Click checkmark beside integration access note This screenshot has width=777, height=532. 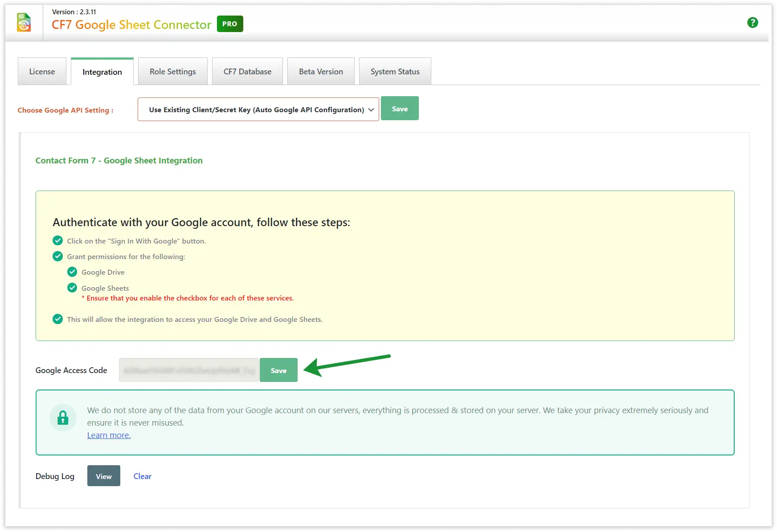click(x=58, y=319)
